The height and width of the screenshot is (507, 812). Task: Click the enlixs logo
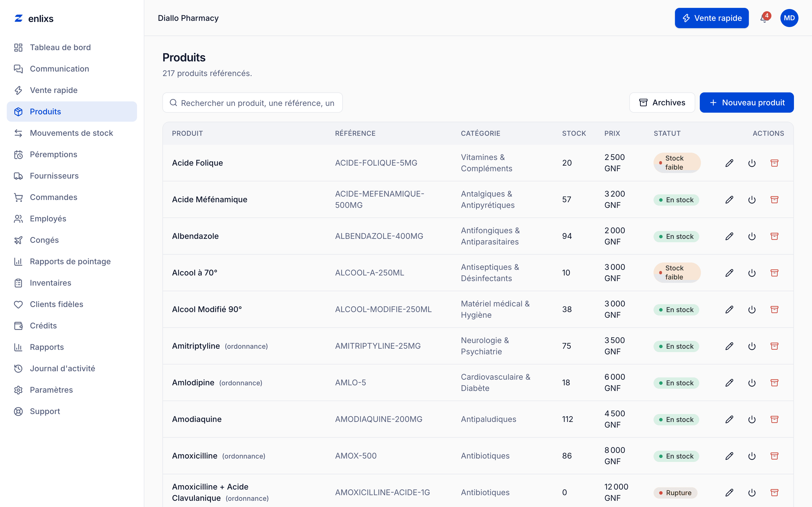click(x=34, y=18)
